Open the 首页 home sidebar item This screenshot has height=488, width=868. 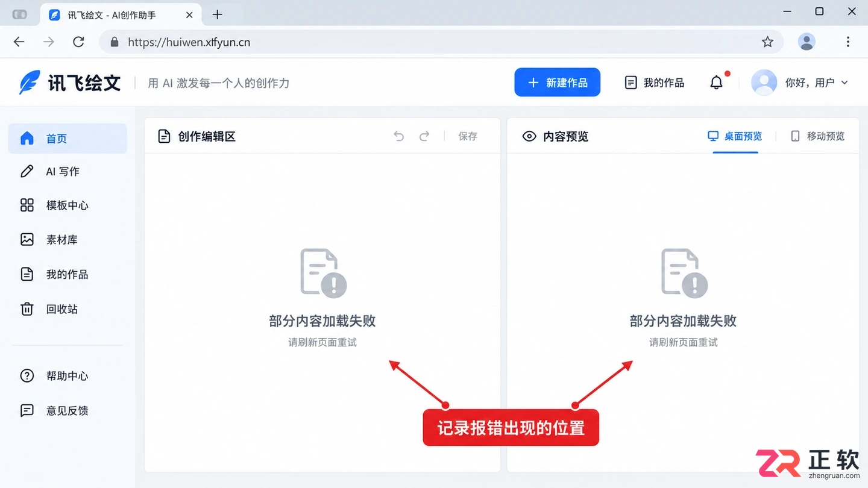pos(68,139)
